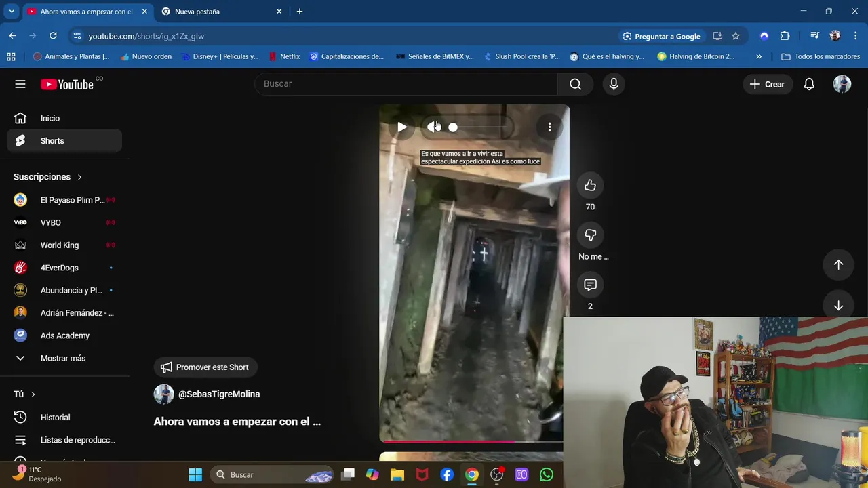Open the tab search dropdown arrow
This screenshot has width=868, height=488.
(12, 12)
